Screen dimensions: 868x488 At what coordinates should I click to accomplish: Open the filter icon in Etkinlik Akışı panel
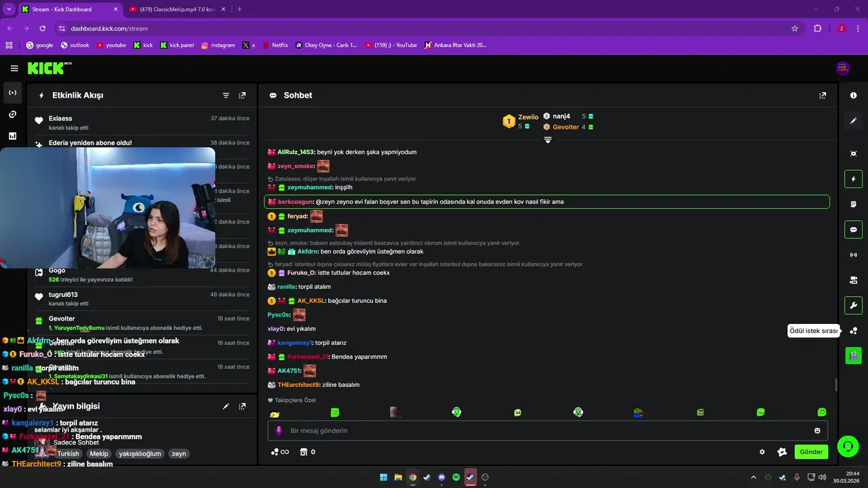point(226,96)
